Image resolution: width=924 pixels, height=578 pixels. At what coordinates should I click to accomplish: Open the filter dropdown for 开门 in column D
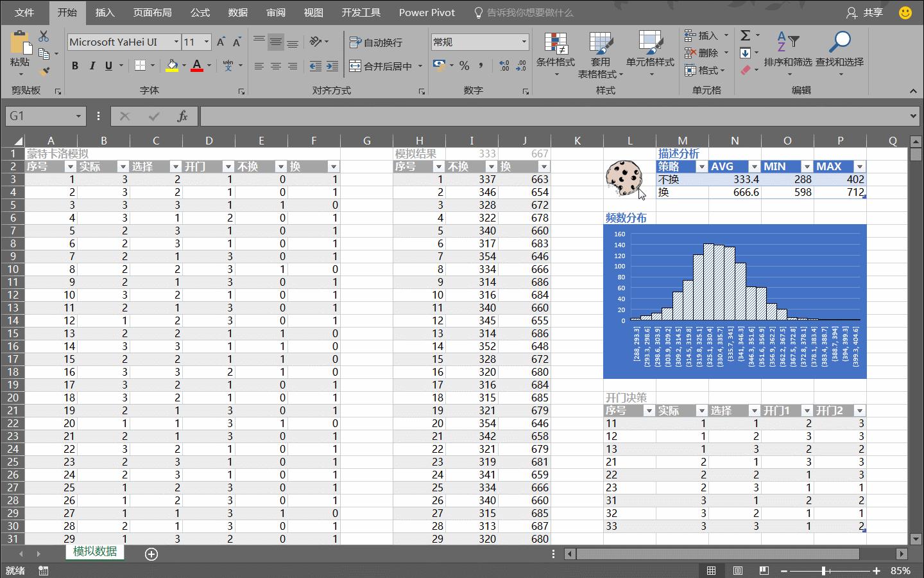228,167
